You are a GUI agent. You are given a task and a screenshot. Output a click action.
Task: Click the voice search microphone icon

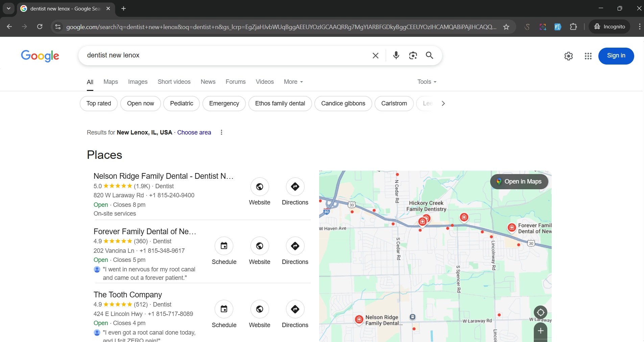tap(396, 55)
